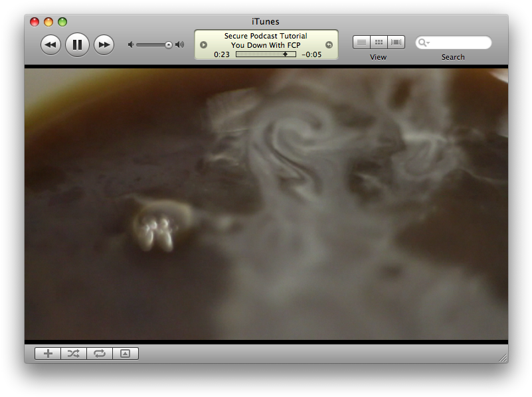This screenshot has width=532, height=397.
Task: Click the video playback area
Action: (x=266, y=204)
